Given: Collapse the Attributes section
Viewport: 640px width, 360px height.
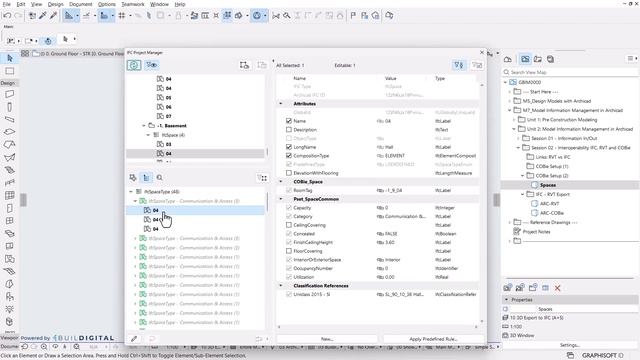Looking at the screenshot, I should click(x=281, y=104).
